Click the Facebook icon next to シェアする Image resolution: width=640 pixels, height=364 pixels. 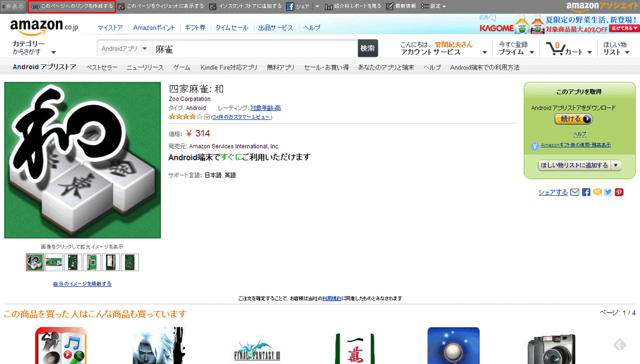(x=586, y=192)
